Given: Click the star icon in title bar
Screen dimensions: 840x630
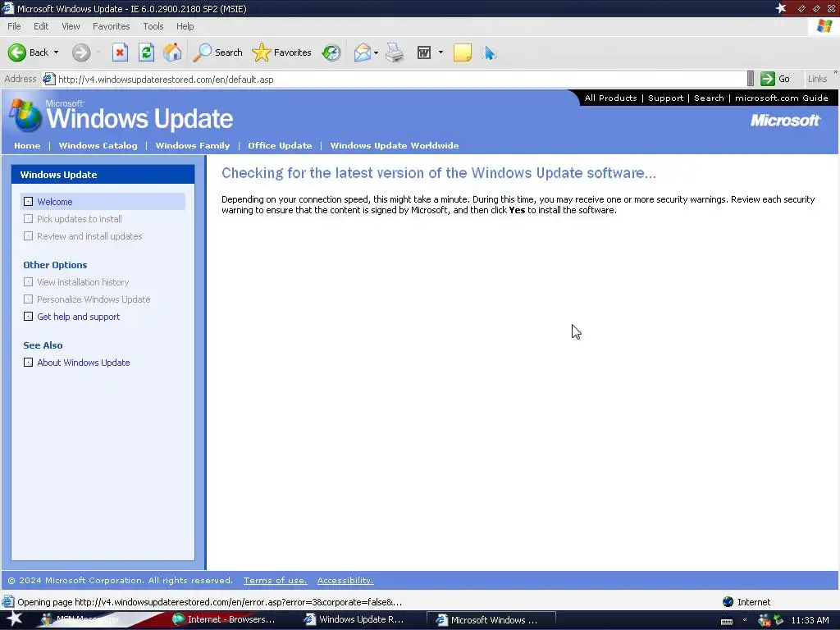Looking at the screenshot, I should tap(781, 8).
